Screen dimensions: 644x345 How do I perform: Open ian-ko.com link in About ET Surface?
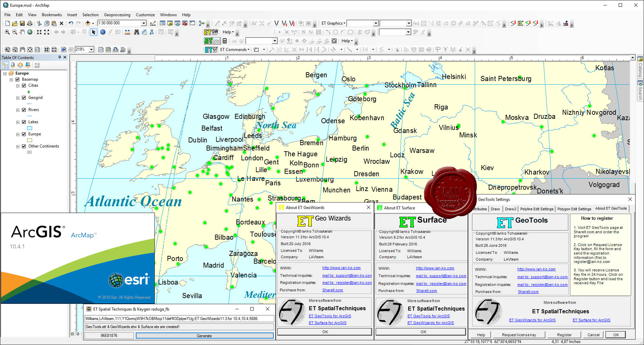point(435,268)
